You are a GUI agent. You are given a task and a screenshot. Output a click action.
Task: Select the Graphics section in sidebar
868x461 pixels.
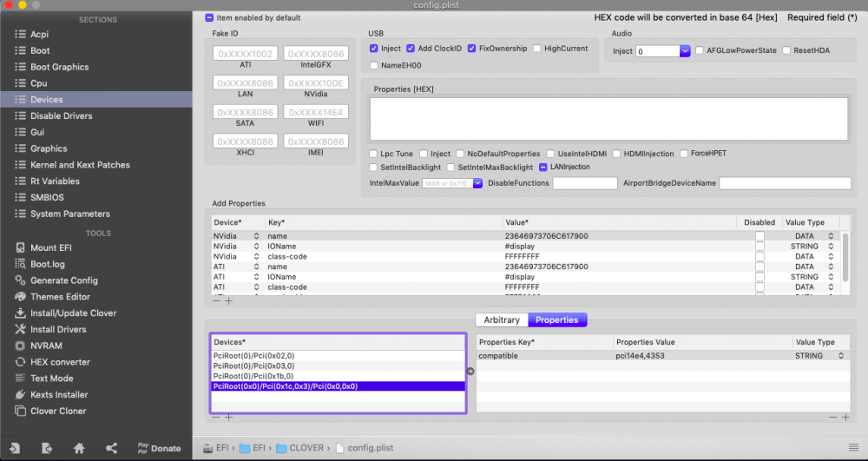pos(49,148)
